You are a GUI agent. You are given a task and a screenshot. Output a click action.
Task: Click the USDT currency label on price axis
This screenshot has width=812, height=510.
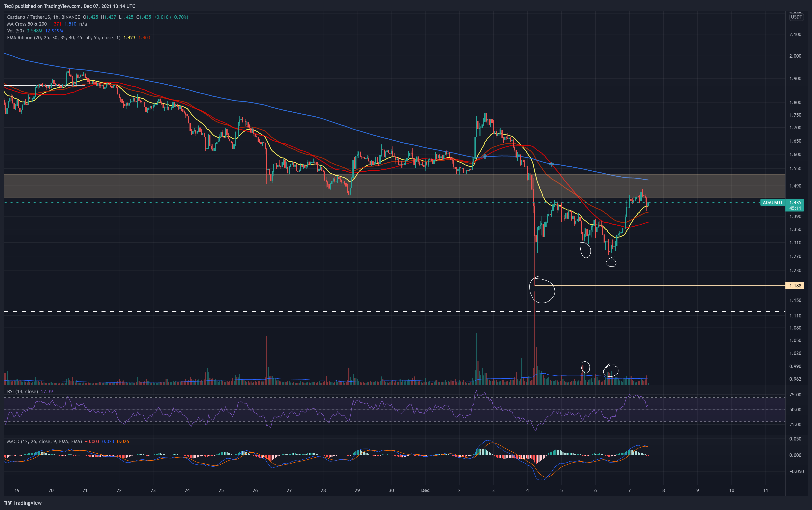pyautogui.click(x=796, y=17)
